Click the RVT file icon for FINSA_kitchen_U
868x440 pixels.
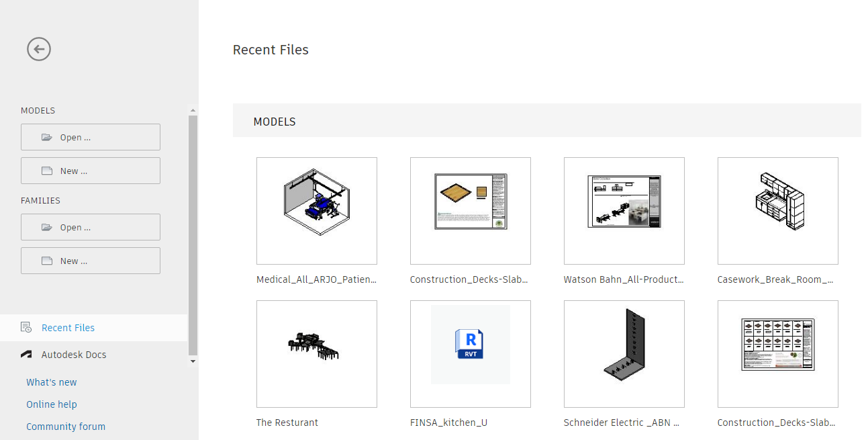click(x=471, y=345)
